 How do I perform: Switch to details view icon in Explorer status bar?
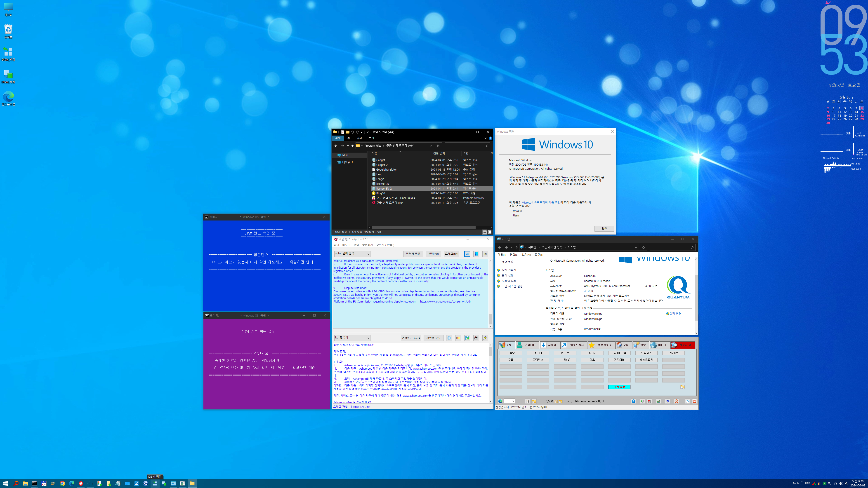[485, 232]
